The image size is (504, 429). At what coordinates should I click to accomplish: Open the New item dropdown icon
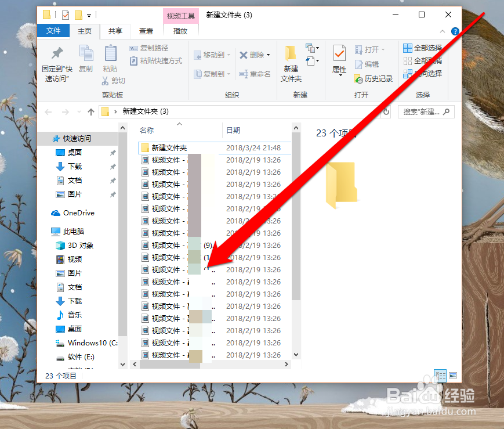(312, 48)
